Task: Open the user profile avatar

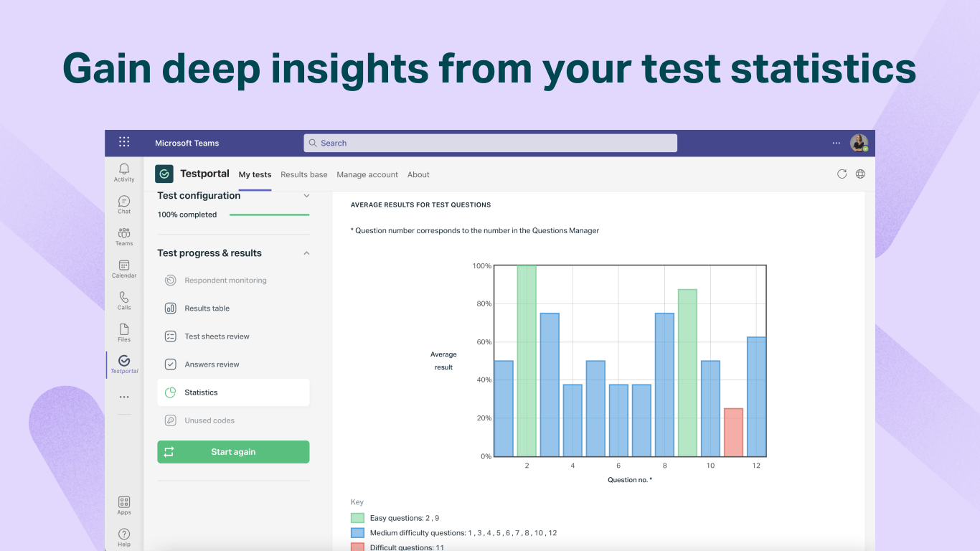Action: click(859, 143)
